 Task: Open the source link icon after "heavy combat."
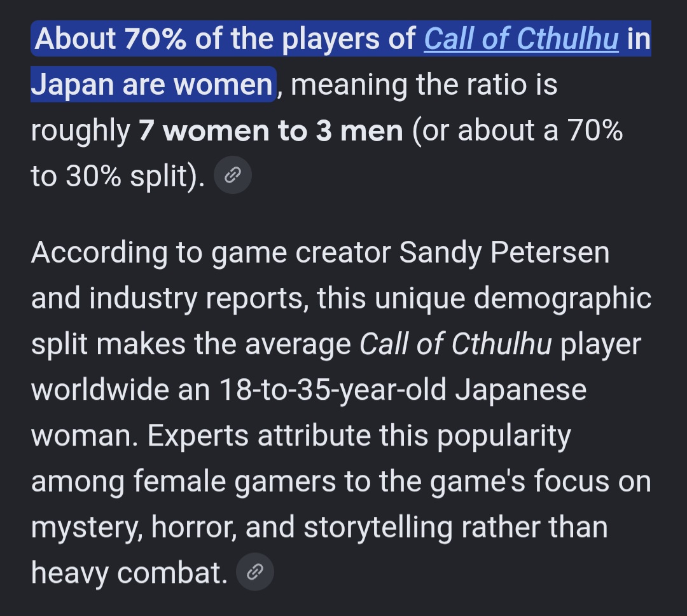click(x=255, y=572)
